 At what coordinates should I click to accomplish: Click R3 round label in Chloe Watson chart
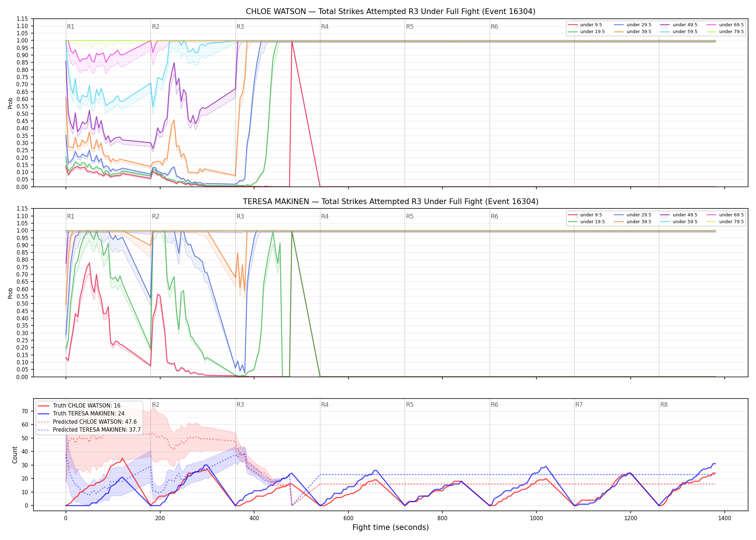click(240, 27)
